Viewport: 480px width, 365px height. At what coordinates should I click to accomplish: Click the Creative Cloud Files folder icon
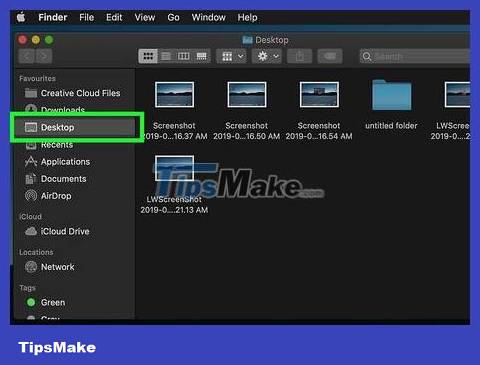point(31,93)
